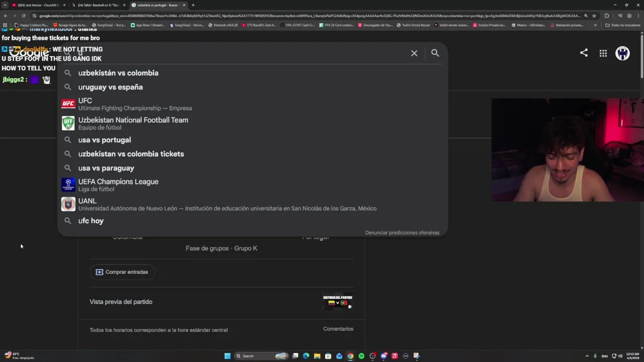The width and height of the screenshot is (644, 362).
Task: Click the Comprar entradas button
Action: 122,272
